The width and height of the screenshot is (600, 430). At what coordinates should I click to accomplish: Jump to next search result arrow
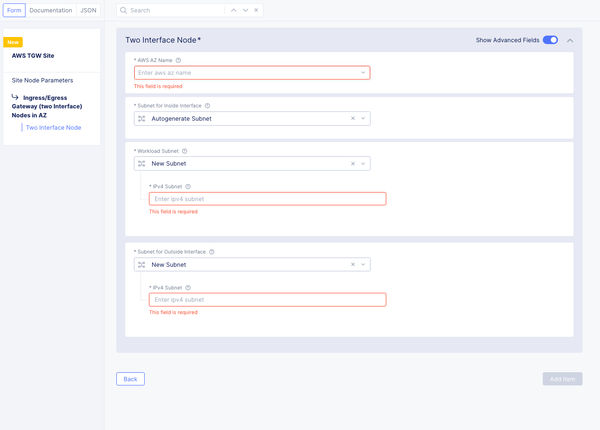click(245, 10)
